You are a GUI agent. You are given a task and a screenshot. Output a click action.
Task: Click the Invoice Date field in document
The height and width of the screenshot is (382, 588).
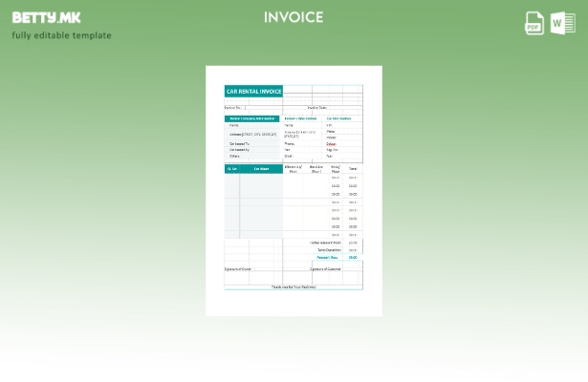tap(317, 108)
